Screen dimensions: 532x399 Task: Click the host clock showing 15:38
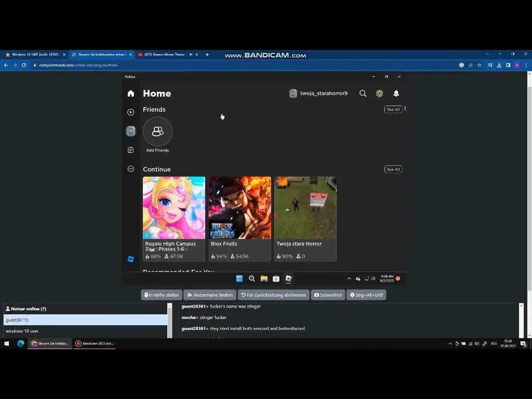[508, 343]
